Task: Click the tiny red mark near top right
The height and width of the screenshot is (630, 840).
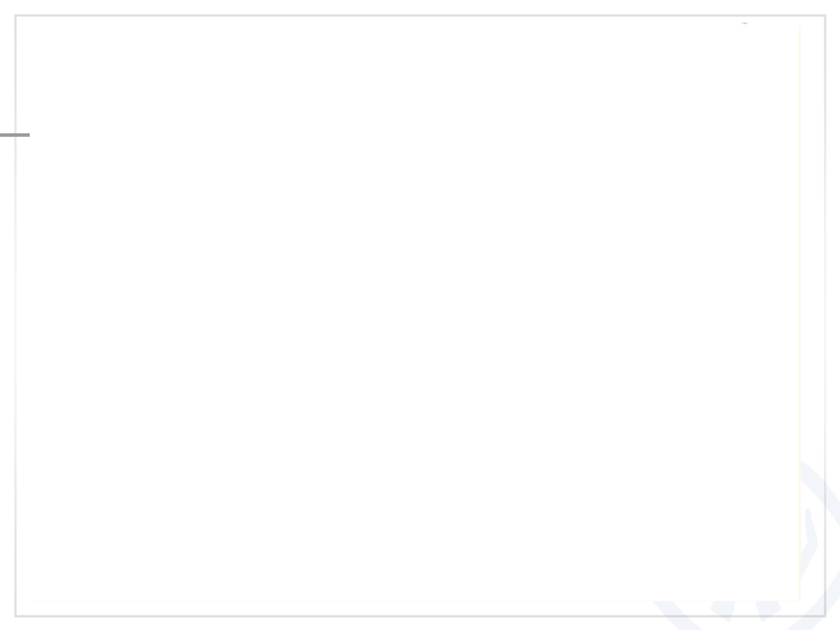Action: pos(745,23)
